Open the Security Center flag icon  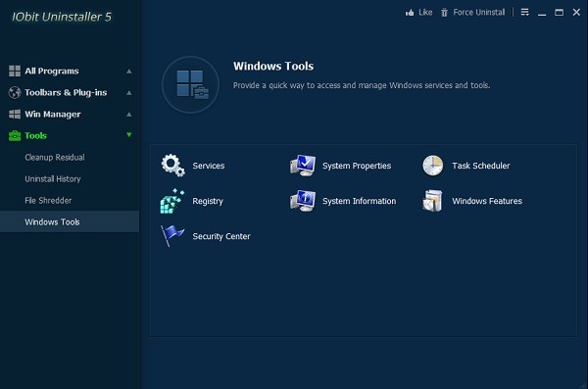coord(172,235)
